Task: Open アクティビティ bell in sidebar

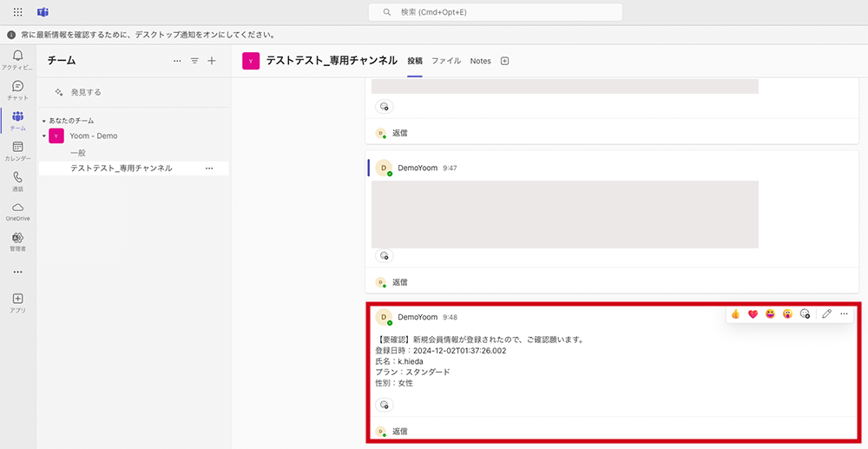Action: [x=17, y=60]
